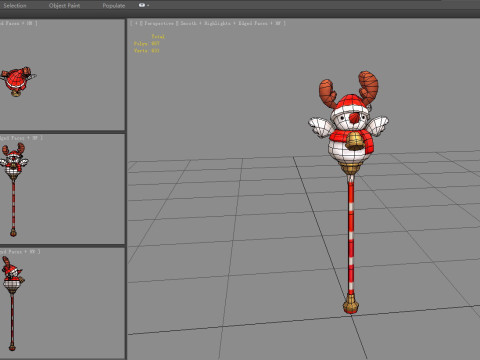Click the yellow Polys count statistic
The height and width of the screenshot is (360, 480).
[x=147, y=44]
